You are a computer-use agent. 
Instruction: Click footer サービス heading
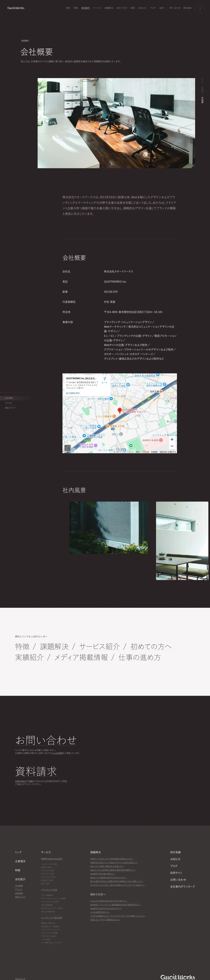pos(46,852)
